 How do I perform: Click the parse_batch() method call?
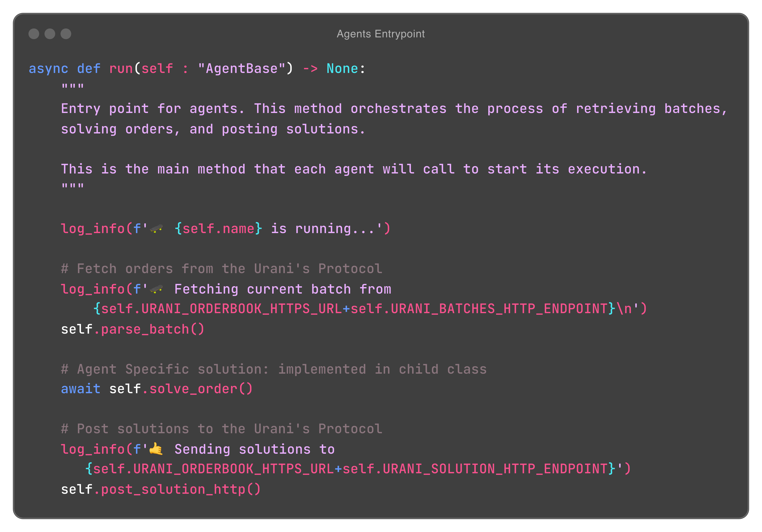coord(152,329)
